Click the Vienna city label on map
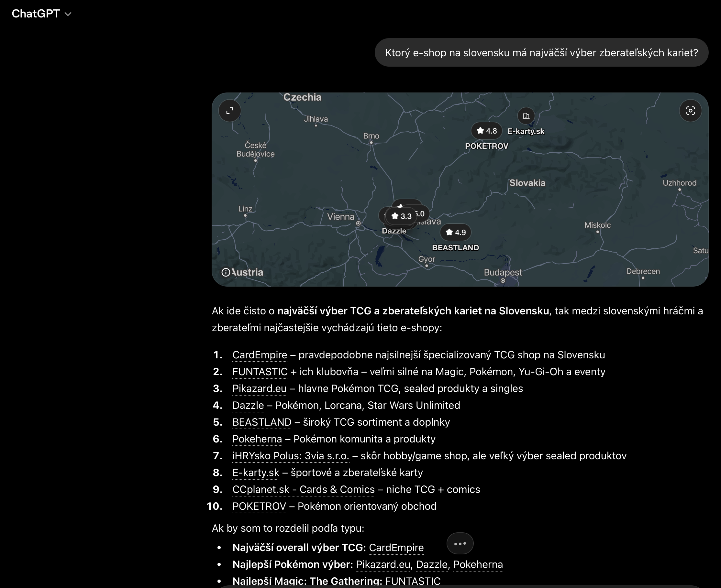 [x=340, y=217]
